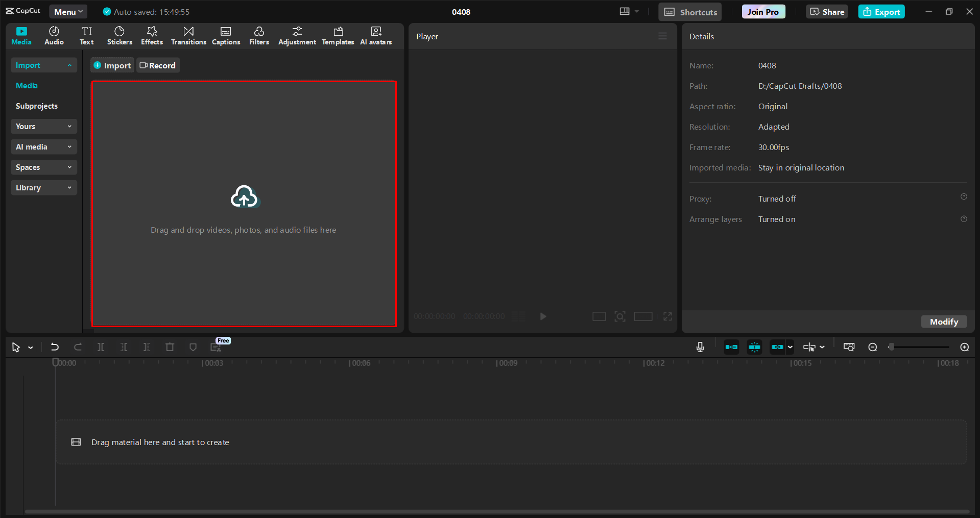Select the Stickers tool
Viewport: 980px width, 518px height.
tap(119, 36)
